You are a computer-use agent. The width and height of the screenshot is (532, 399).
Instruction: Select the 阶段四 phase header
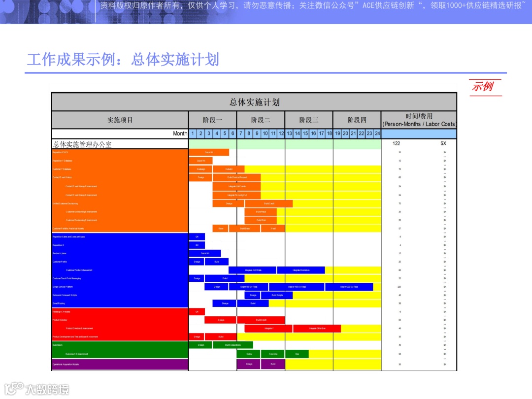357,120
